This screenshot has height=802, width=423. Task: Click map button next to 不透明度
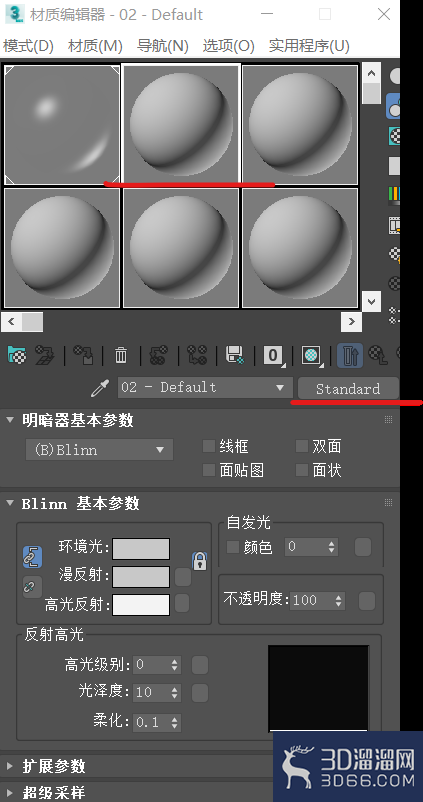coord(367,601)
